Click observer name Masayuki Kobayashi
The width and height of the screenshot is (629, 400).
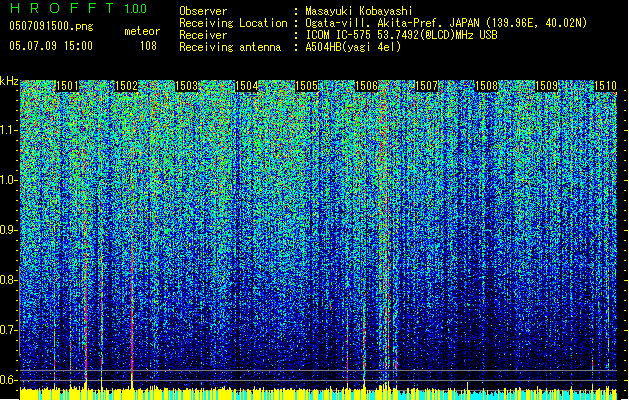click(x=359, y=11)
